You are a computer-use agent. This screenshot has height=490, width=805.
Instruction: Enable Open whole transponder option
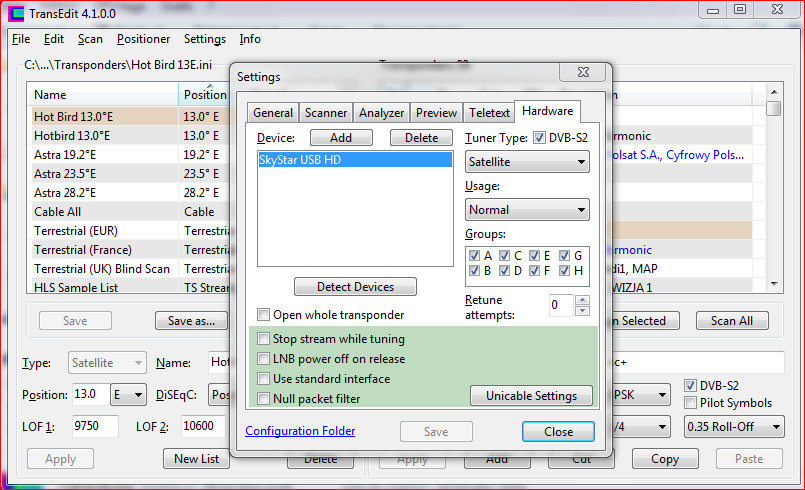[264, 315]
